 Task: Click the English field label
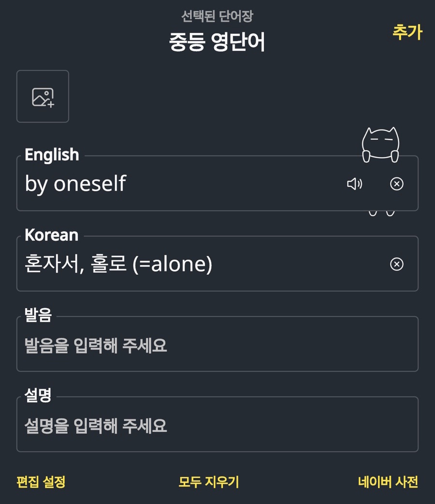coord(52,155)
